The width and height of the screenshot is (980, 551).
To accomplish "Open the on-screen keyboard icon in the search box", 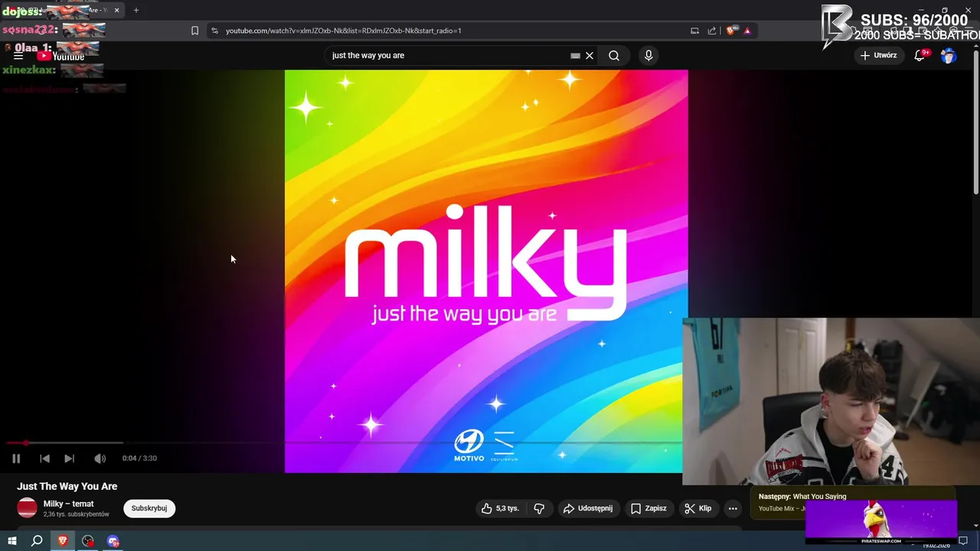I will click(575, 55).
